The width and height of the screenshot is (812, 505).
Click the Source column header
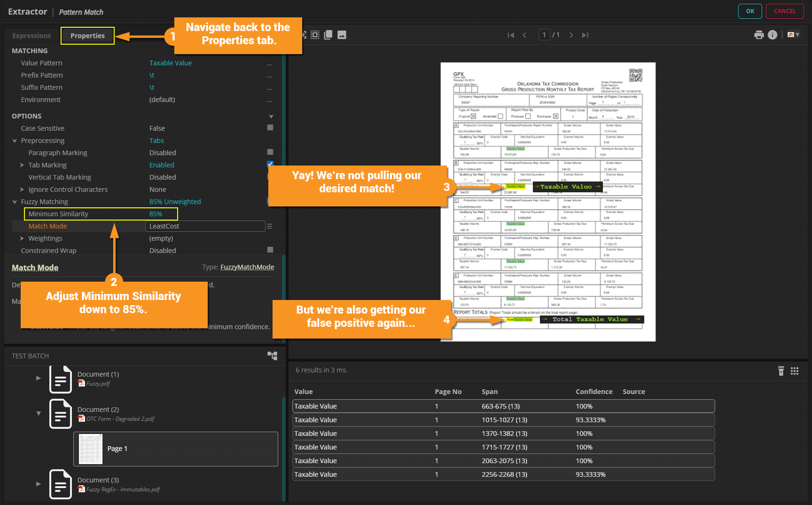634,392
